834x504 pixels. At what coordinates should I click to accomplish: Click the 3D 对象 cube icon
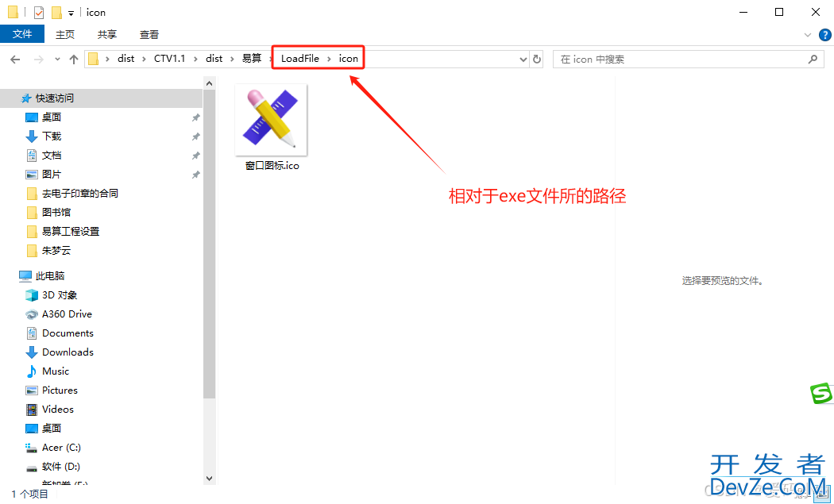pos(32,295)
